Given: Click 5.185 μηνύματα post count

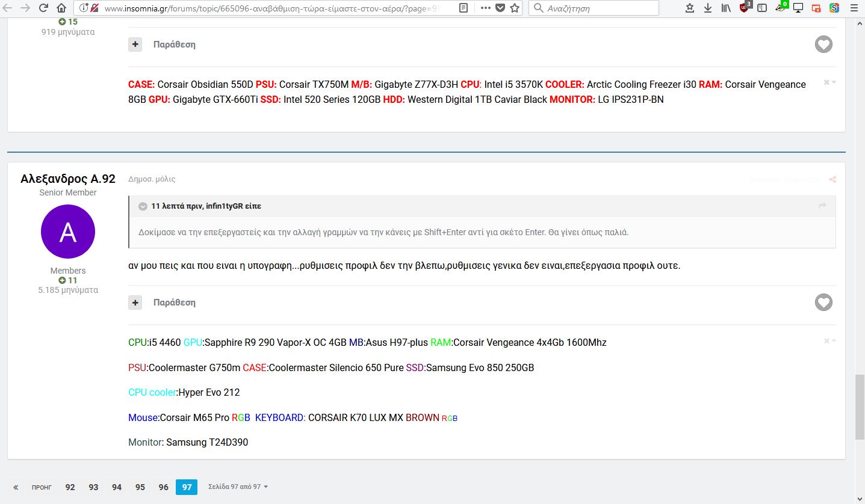Looking at the screenshot, I should click(68, 290).
